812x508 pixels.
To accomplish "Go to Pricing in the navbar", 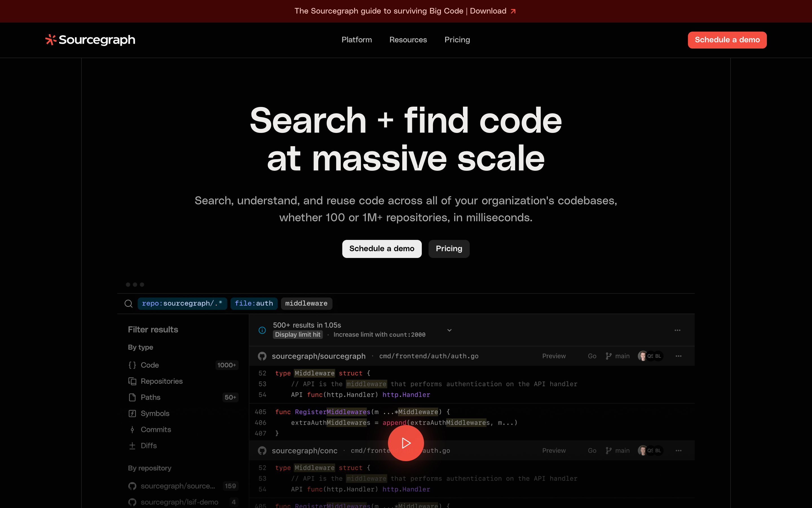I will click(x=457, y=40).
